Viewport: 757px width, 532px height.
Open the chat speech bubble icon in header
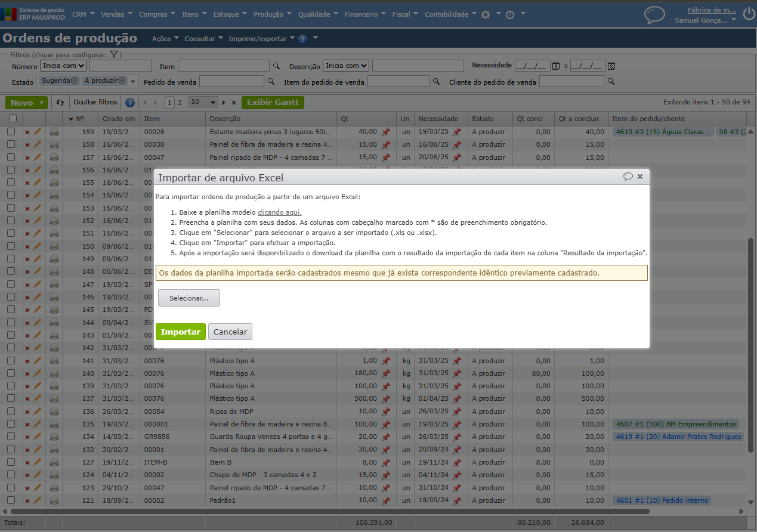coord(654,15)
